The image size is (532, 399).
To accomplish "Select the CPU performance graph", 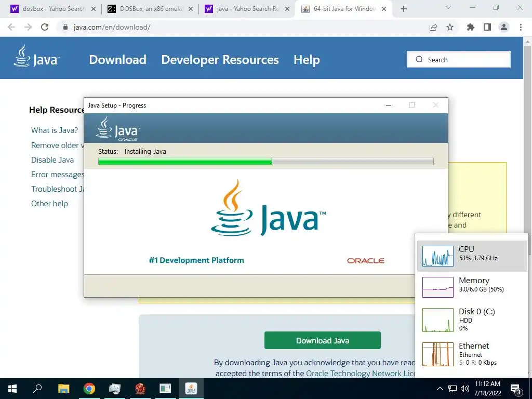I will pyautogui.click(x=472, y=256).
